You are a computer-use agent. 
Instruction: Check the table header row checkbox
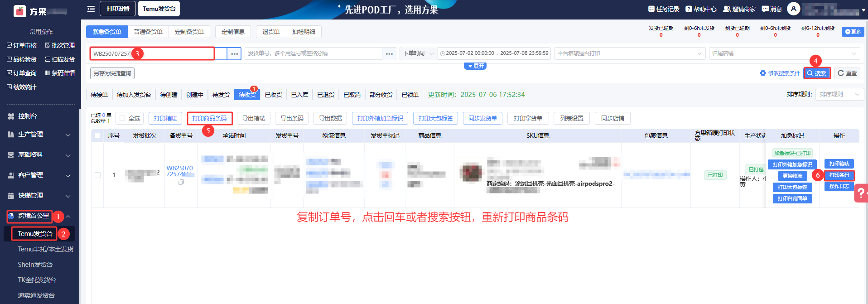coord(97,135)
